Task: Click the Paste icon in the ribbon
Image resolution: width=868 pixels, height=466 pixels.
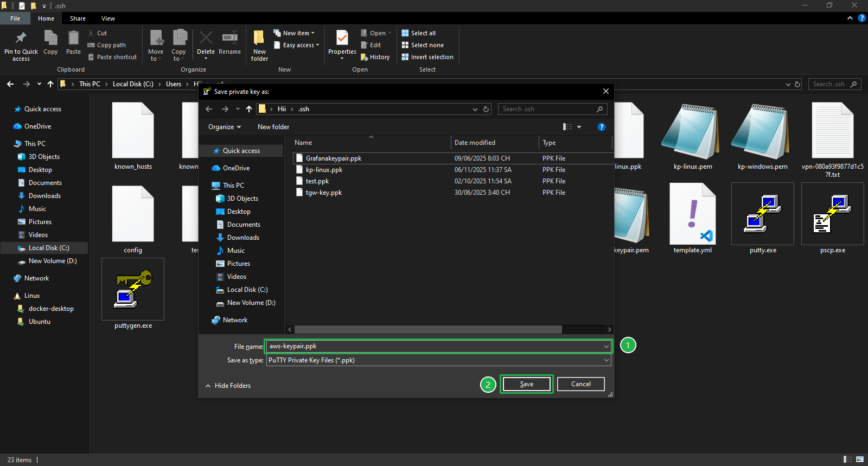Action: click(73, 38)
